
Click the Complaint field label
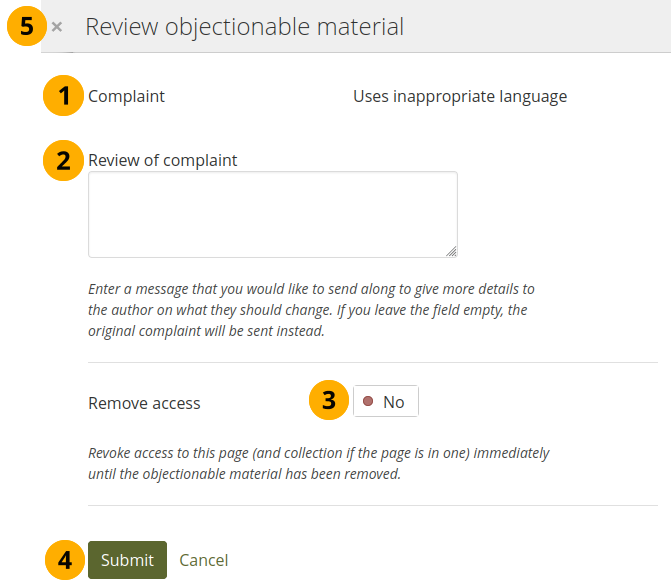126,97
